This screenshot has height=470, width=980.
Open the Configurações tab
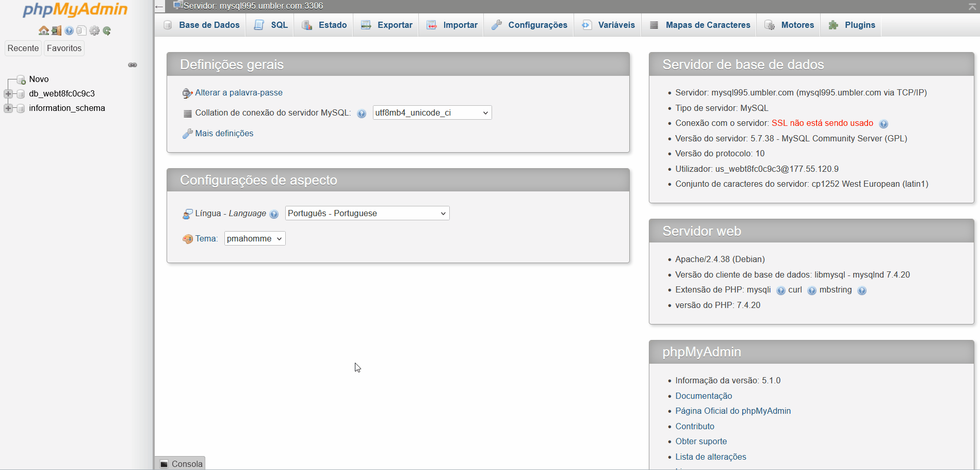pos(529,25)
